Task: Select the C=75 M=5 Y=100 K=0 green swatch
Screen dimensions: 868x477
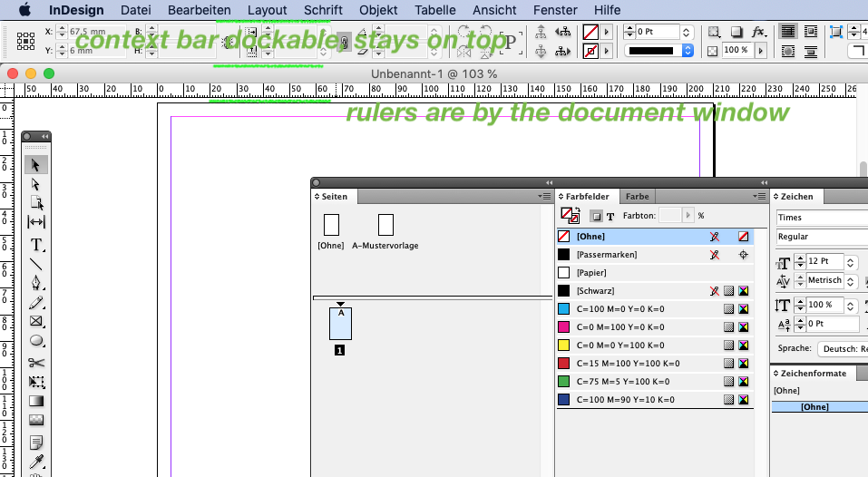Action: (655, 381)
